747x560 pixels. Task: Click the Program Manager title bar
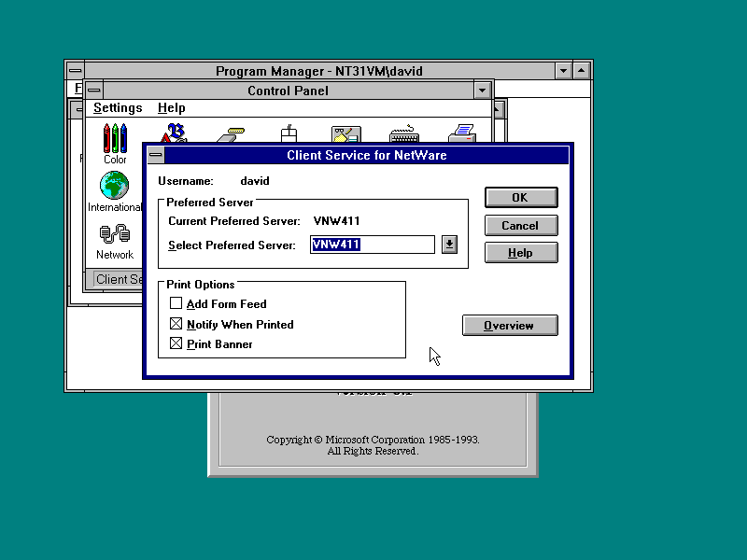click(319, 71)
